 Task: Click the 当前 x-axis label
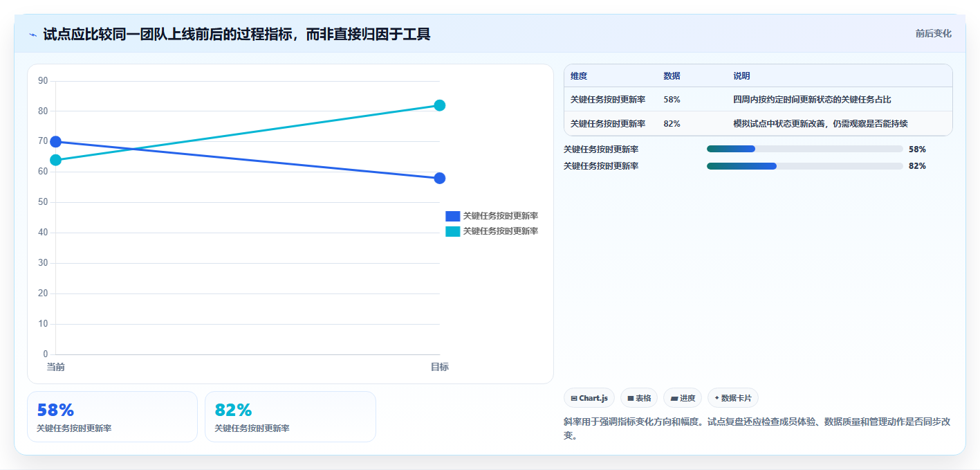pos(56,367)
